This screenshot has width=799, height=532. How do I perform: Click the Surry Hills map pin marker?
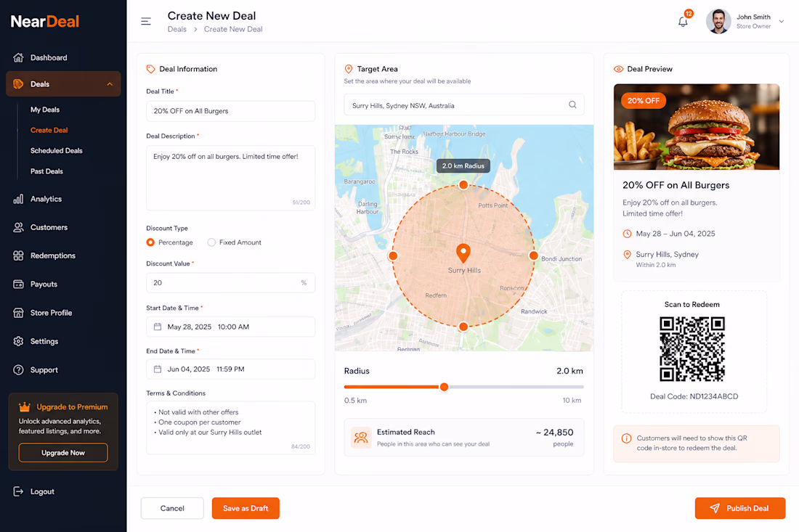[463, 253]
